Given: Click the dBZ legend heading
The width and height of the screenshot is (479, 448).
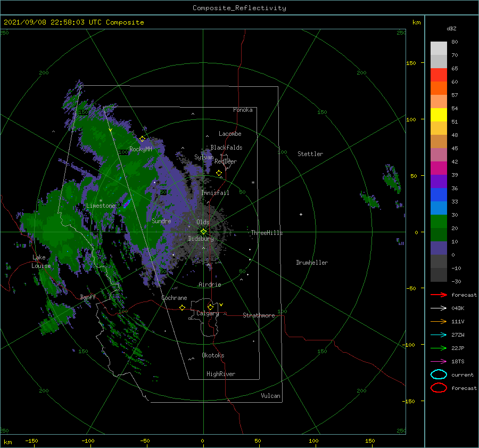Looking at the screenshot, I should pyautogui.click(x=451, y=28).
